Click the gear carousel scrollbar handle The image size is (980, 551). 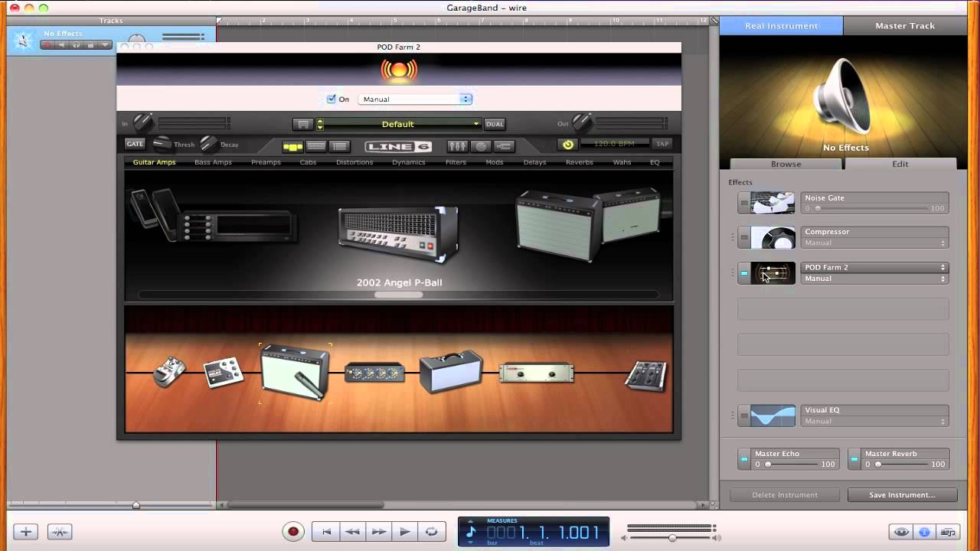pyautogui.click(x=398, y=295)
